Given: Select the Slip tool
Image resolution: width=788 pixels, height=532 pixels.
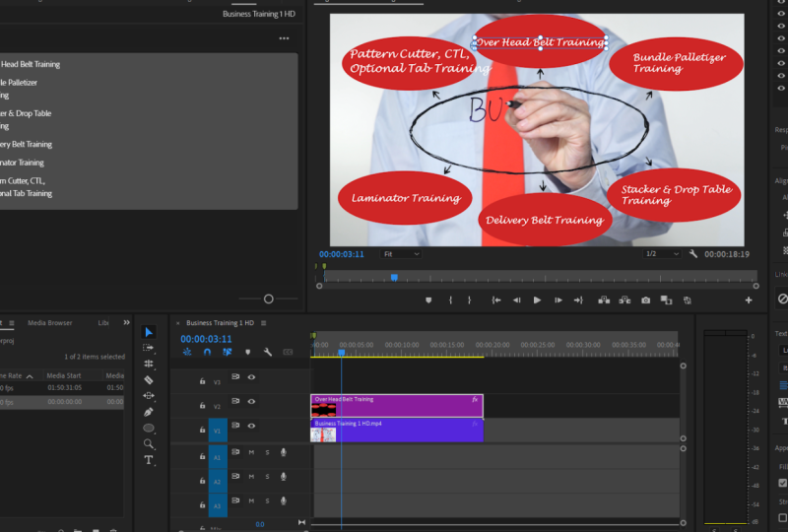Looking at the screenshot, I should pyautogui.click(x=149, y=396).
